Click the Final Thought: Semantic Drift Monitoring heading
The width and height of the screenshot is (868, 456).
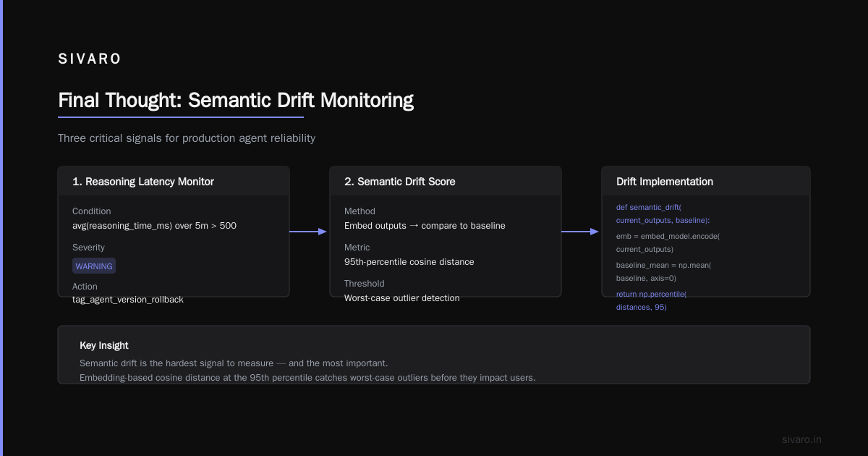click(236, 100)
